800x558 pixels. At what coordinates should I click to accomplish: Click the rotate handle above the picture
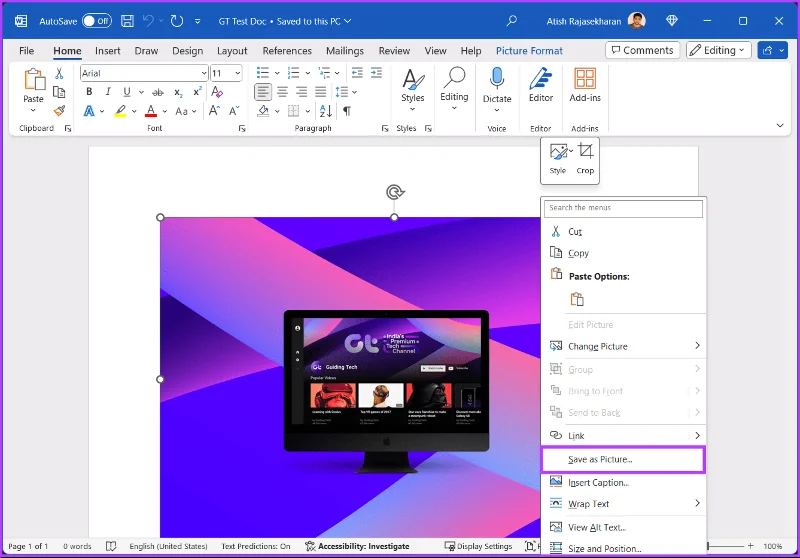[x=394, y=192]
